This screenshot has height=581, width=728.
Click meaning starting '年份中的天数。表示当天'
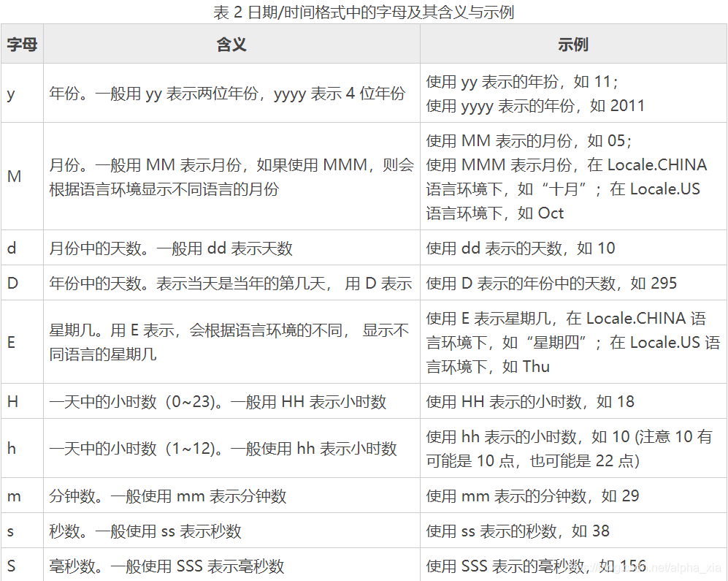pyautogui.click(x=230, y=283)
